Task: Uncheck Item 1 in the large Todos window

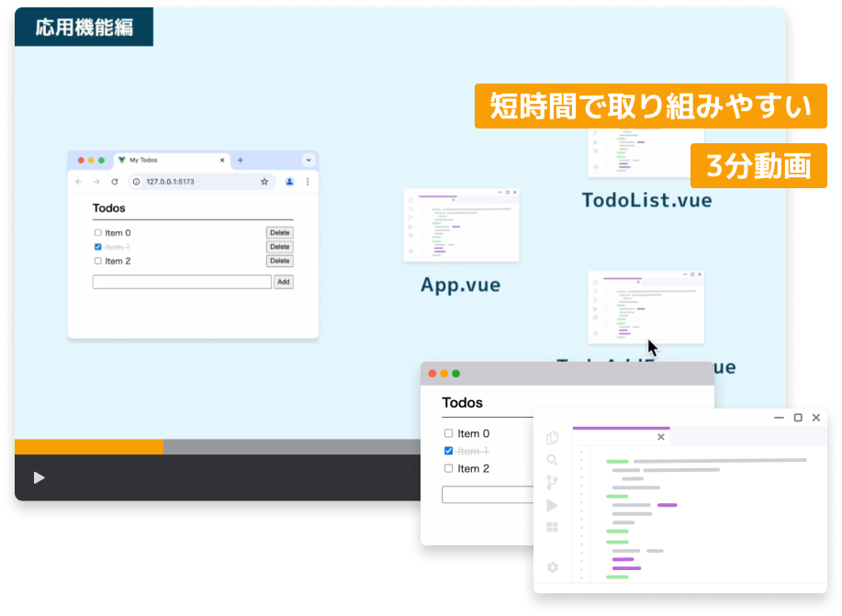Action: tap(448, 451)
